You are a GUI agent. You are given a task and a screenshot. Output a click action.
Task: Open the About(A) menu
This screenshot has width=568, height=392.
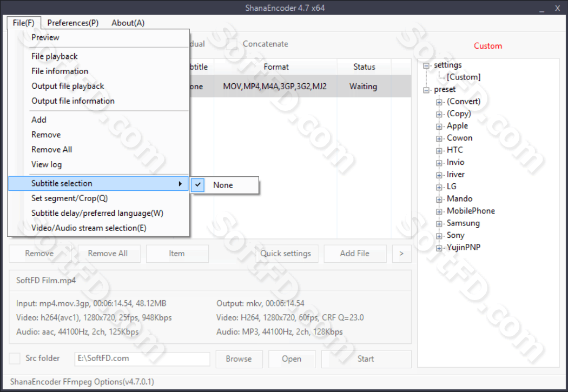click(x=128, y=23)
